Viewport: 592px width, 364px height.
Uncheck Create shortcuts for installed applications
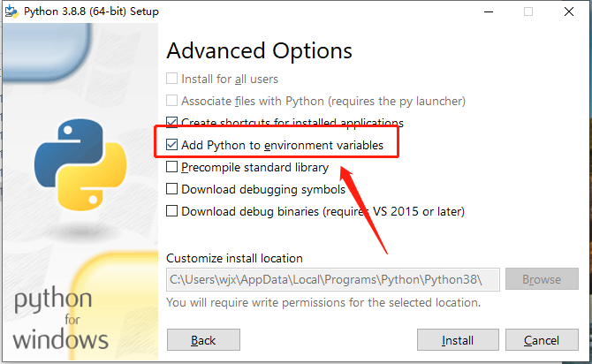coord(172,123)
